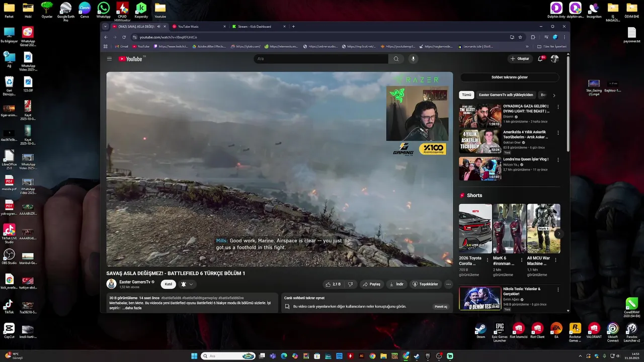Image resolution: width=644 pixels, height=362 pixels.
Task: Open Dying Light The Beast video thumbnail
Action: tap(480, 116)
